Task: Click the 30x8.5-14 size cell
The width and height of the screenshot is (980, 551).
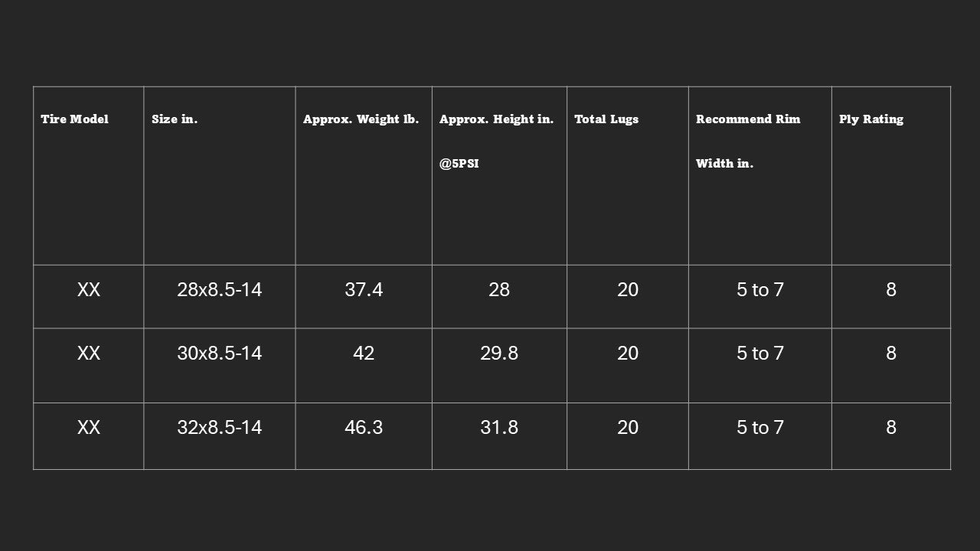Action: point(219,354)
